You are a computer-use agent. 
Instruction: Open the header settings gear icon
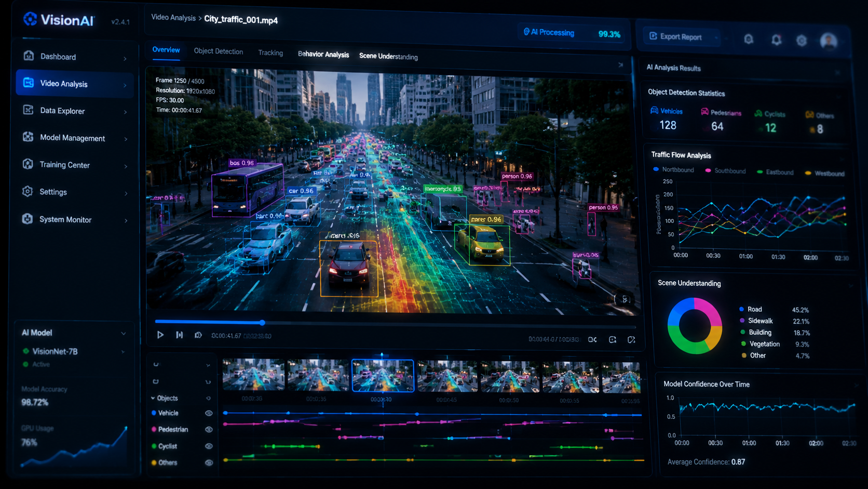(x=802, y=40)
